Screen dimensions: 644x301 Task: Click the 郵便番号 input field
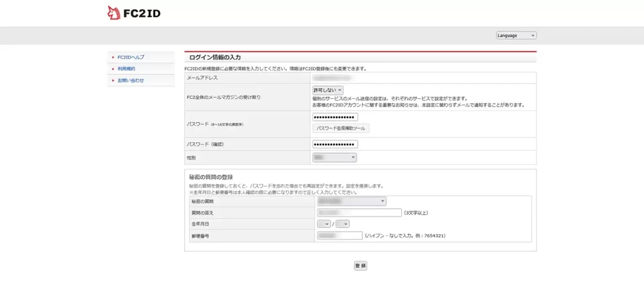[340, 236]
